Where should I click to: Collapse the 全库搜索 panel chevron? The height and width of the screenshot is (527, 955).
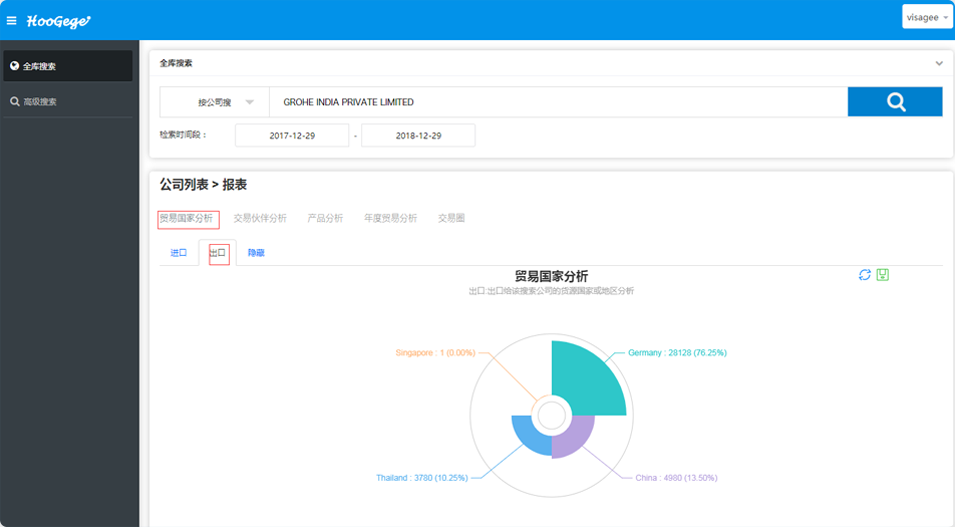click(x=939, y=63)
